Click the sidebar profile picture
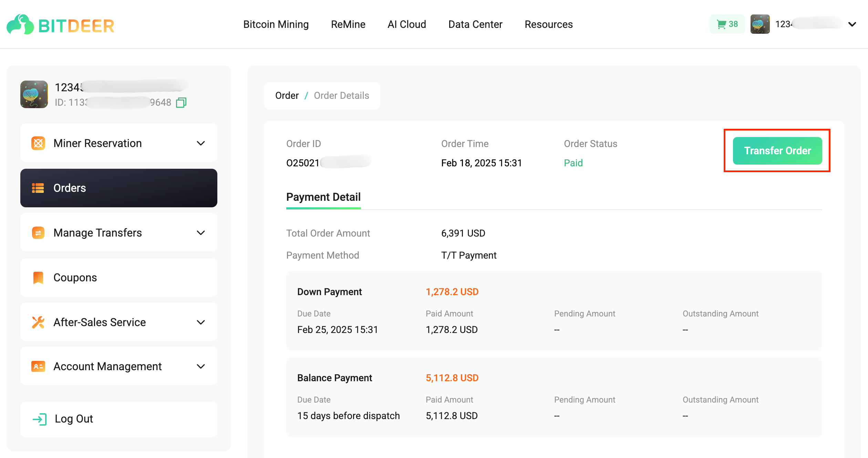The width and height of the screenshot is (868, 458). (x=34, y=94)
